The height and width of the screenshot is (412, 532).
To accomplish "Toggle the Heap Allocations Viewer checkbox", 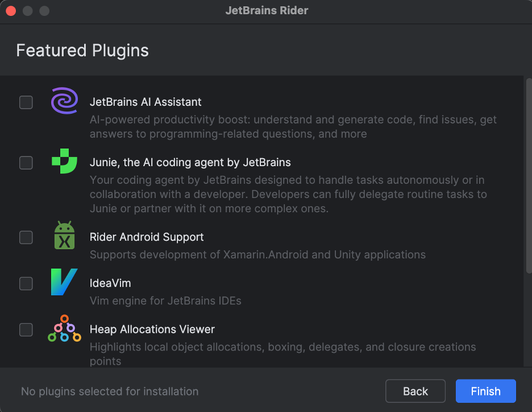I will (26, 330).
